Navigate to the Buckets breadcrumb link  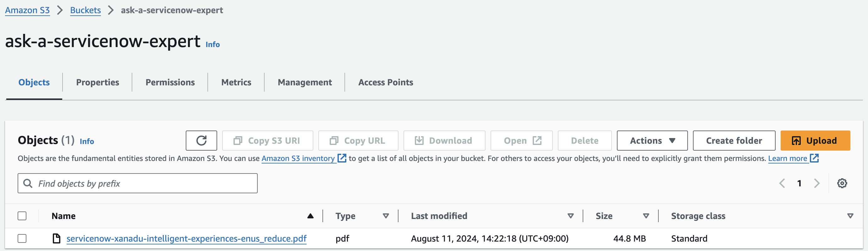tap(85, 10)
